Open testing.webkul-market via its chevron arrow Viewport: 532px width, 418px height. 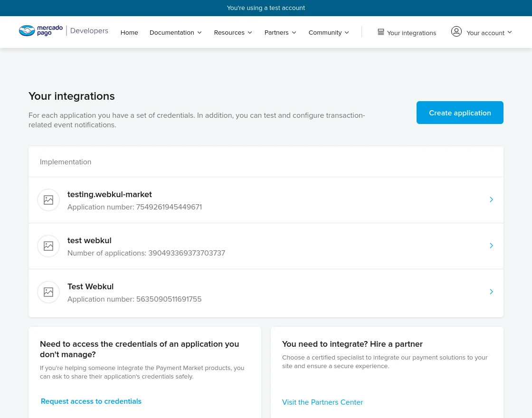tap(491, 199)
